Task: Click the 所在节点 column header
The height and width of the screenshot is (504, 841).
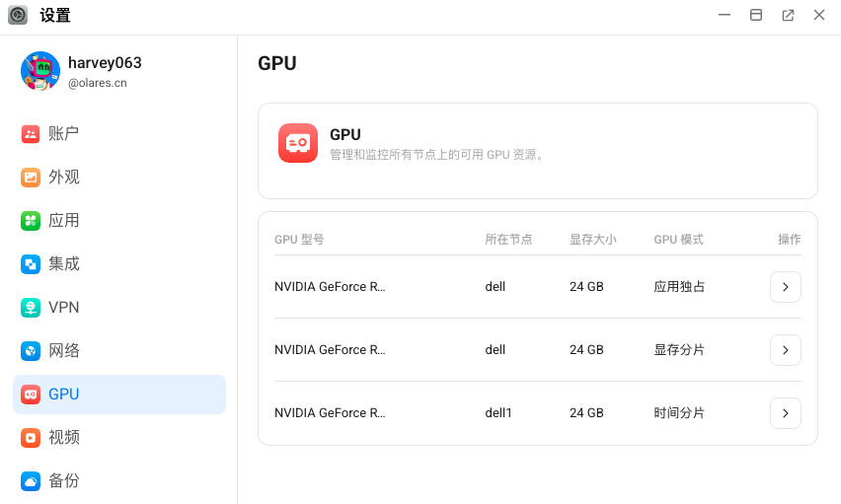Action: [508, 240]
